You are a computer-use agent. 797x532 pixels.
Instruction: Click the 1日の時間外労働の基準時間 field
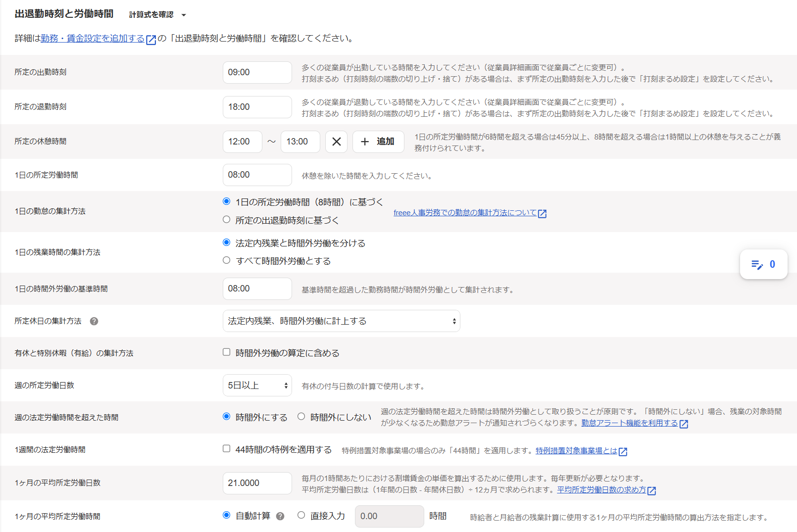[x=257, y=289]
